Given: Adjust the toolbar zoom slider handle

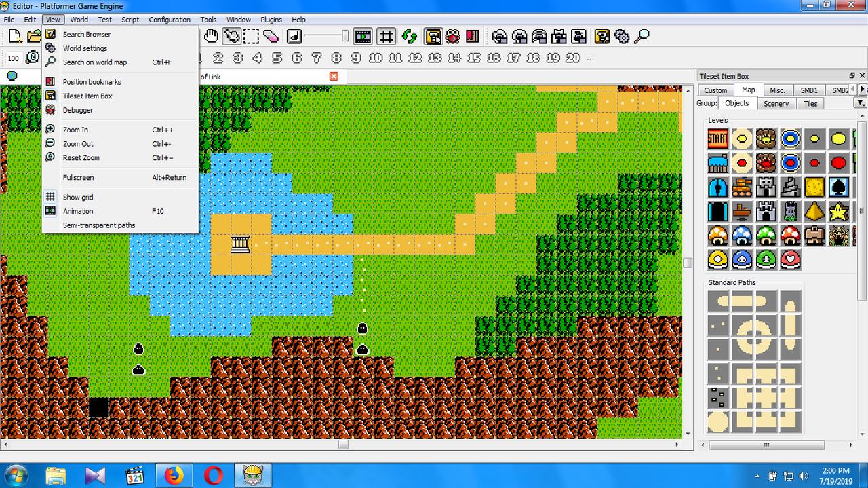Looking at the screenshot, I should click(x=345, y=36).
